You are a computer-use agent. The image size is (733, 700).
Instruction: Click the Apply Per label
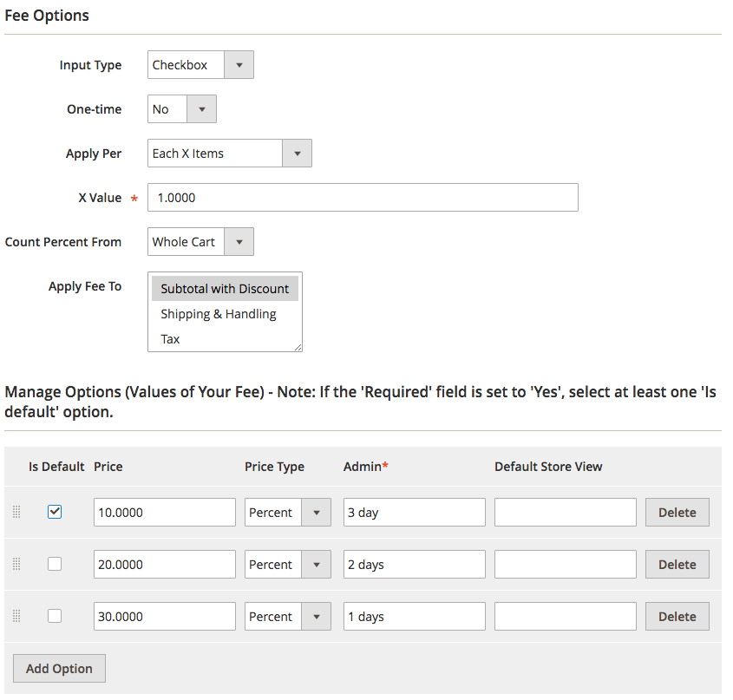(94, 154)
